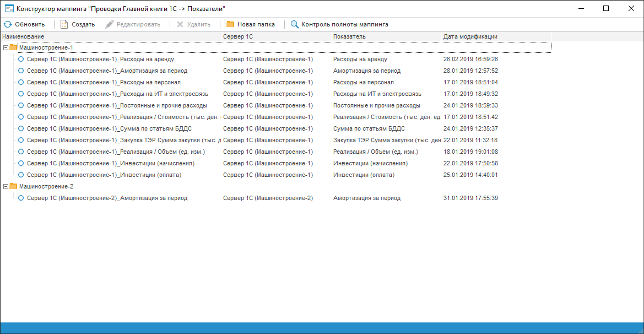644x334 pixels.
Task: Click the Постоянные и прочие расходы indicator cell
Action: 377,105
